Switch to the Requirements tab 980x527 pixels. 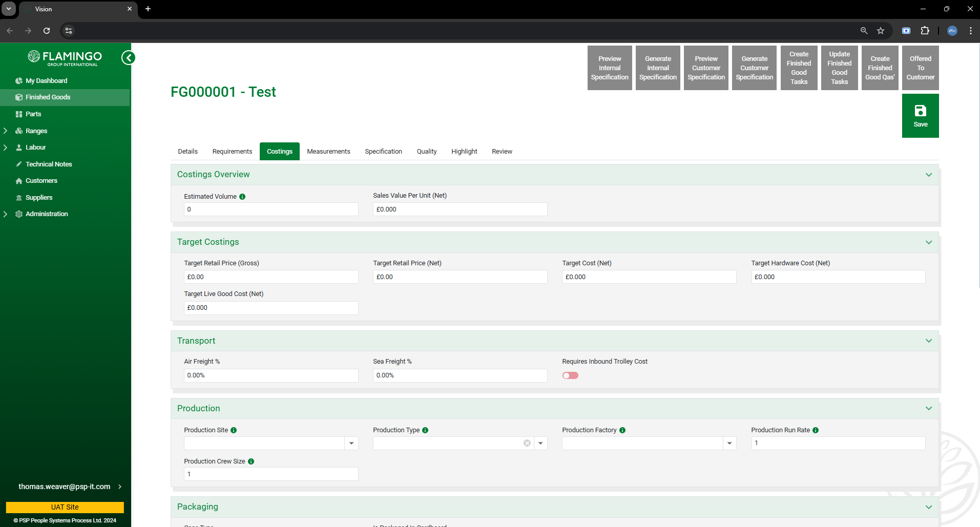232,152
